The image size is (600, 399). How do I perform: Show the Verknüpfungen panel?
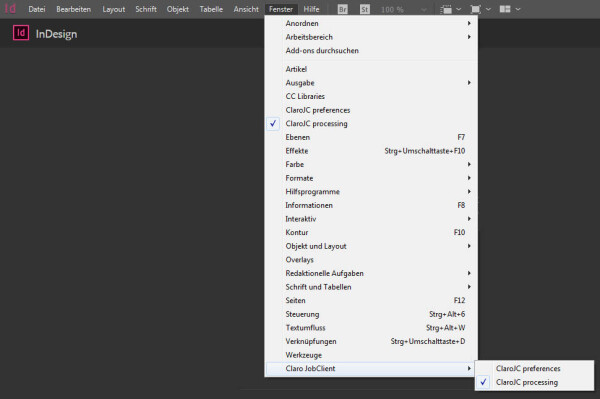(x=371, y=341)
